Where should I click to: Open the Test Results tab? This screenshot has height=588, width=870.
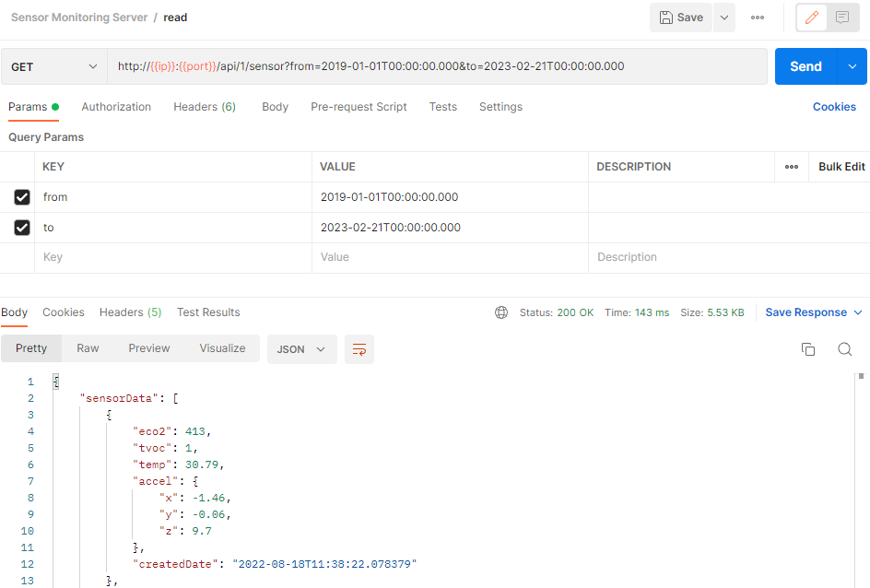coord(208,312)
